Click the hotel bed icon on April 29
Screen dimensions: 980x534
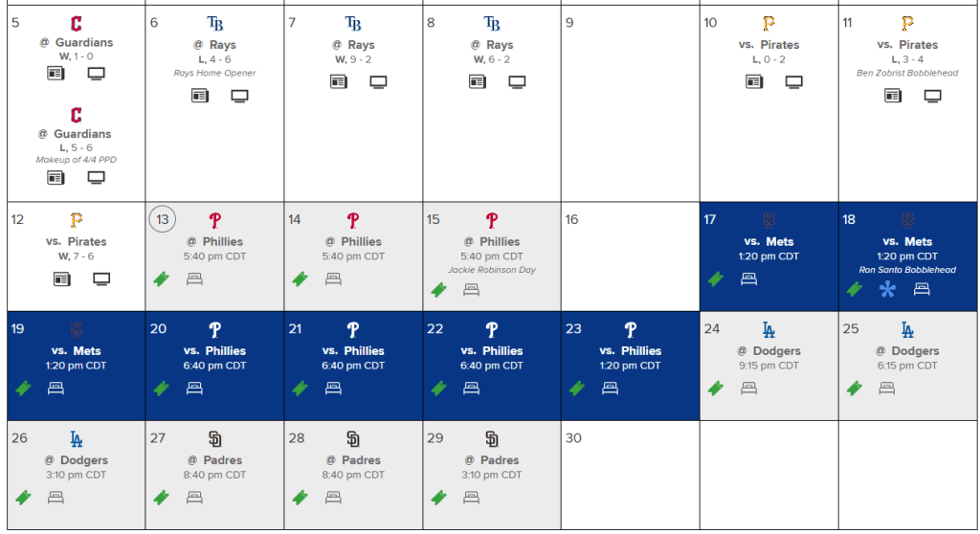472,498
